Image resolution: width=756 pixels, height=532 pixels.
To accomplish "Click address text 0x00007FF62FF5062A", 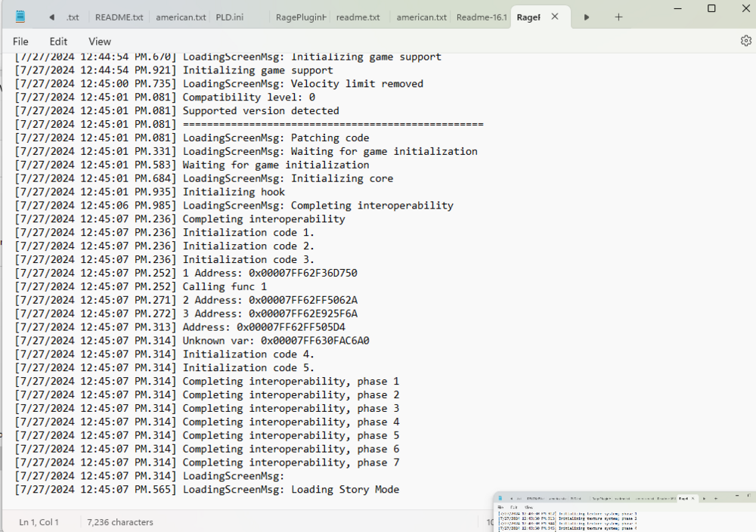I will coord(303,300).
